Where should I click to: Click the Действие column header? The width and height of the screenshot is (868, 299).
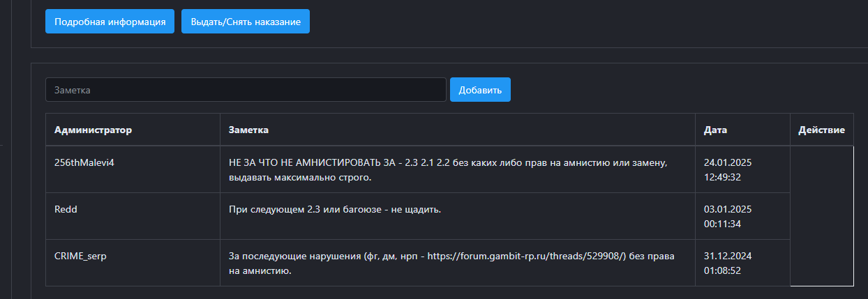click(x=821, y=130)
